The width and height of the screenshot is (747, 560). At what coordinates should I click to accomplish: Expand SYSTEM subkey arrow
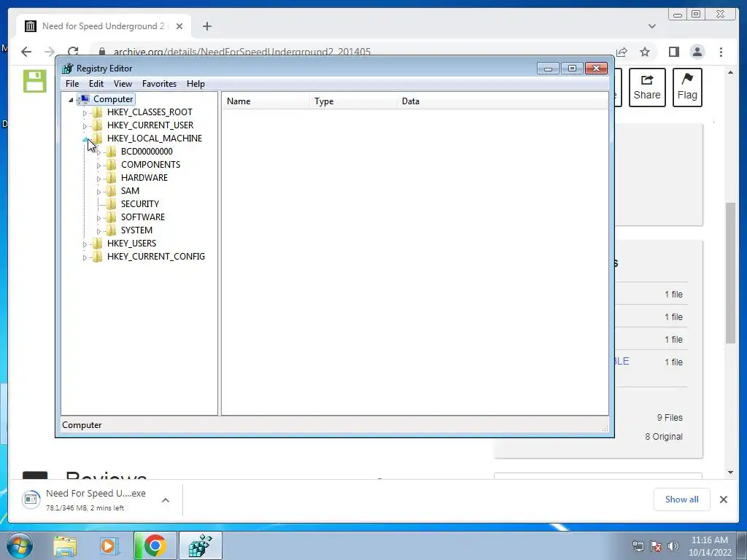[x=98, y=231]
